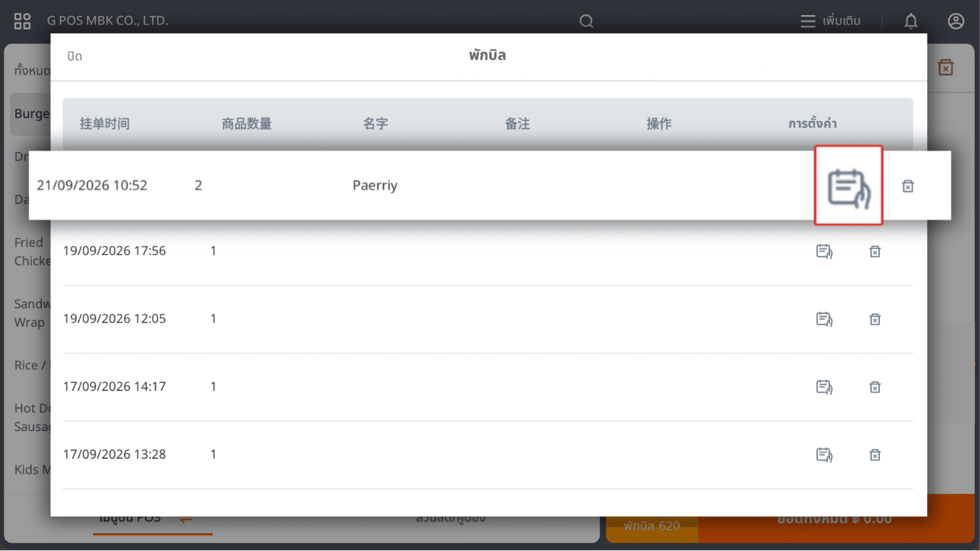Screen dimensions: 980x551
Task: Open the notifications bell
Action: click(911, 21)
